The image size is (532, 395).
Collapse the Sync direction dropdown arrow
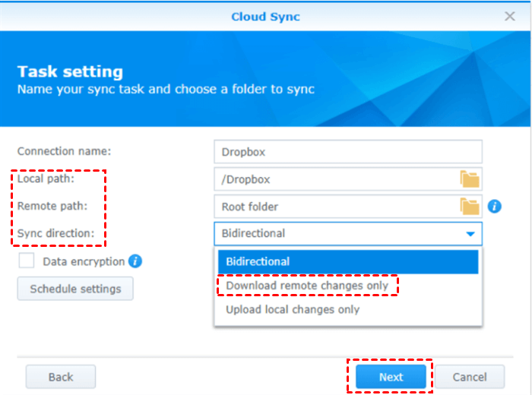pos(470,234)
